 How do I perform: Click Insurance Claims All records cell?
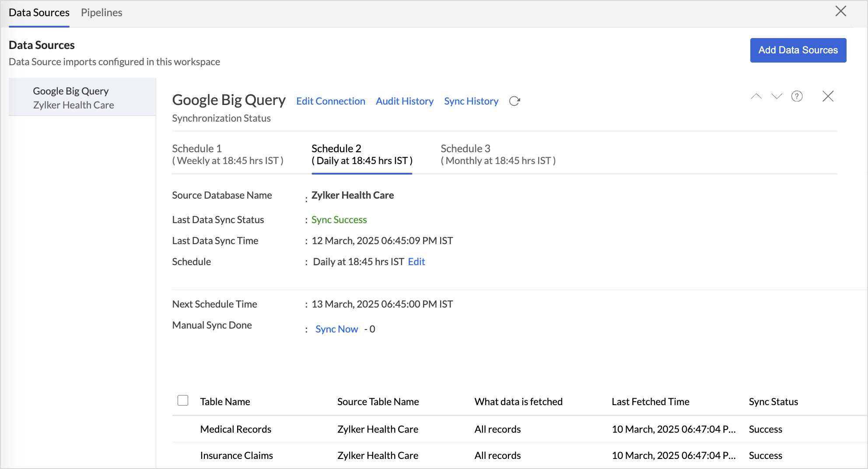click(x=497, y=455)
